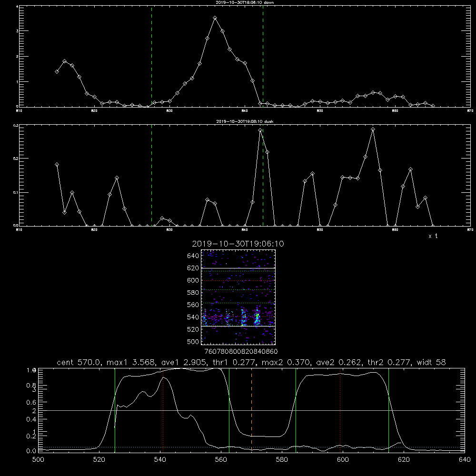Click heat map x-axis labels '760780800820840860'
Screen dimensions: 476x476
241,351
